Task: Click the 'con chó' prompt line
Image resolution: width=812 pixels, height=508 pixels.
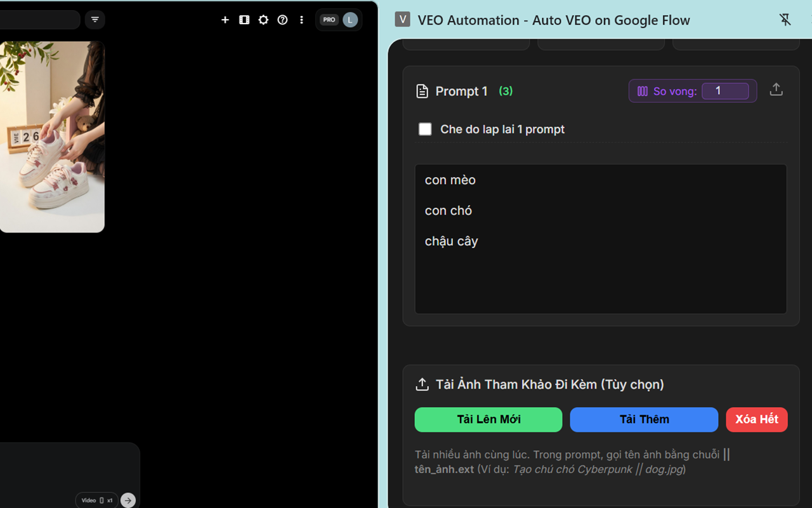Action: coord(449,211)
